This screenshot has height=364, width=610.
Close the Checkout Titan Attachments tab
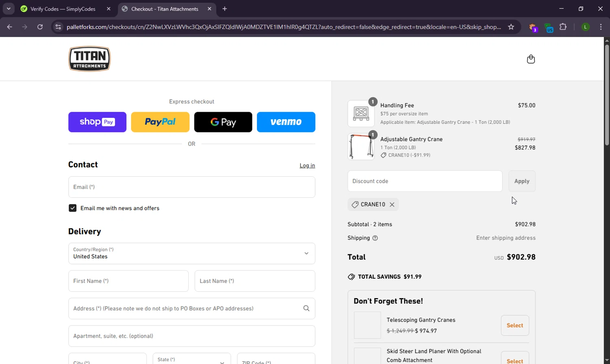click(209, 9)
